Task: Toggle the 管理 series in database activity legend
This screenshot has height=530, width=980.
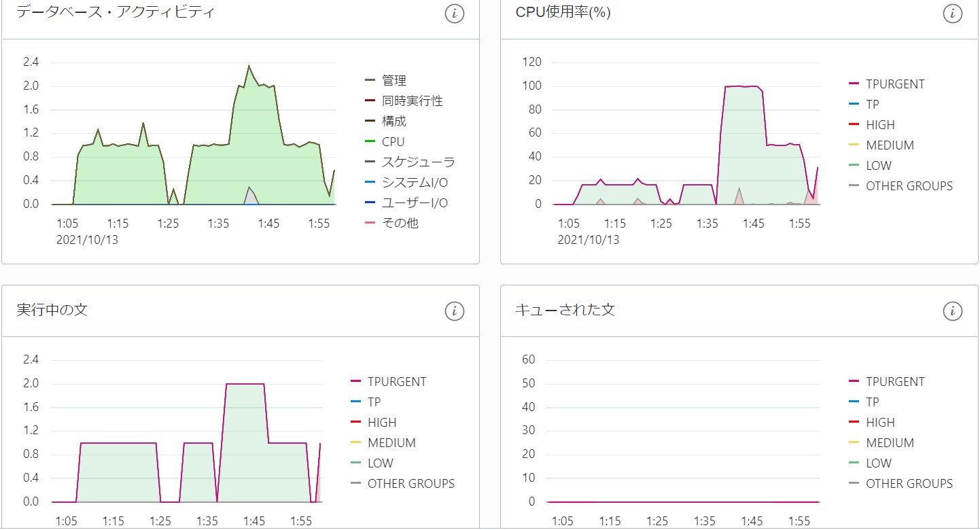Action: [x=397, y=79]
